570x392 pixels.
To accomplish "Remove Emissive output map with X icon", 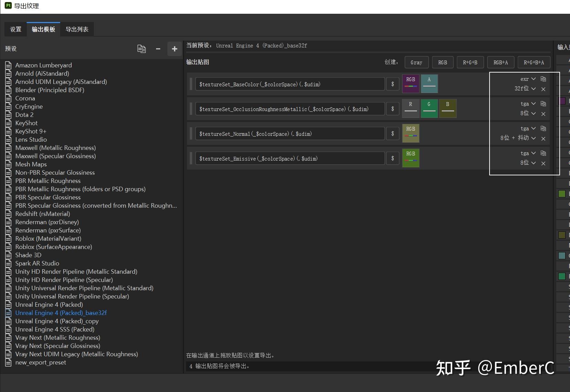I will 544,164.
